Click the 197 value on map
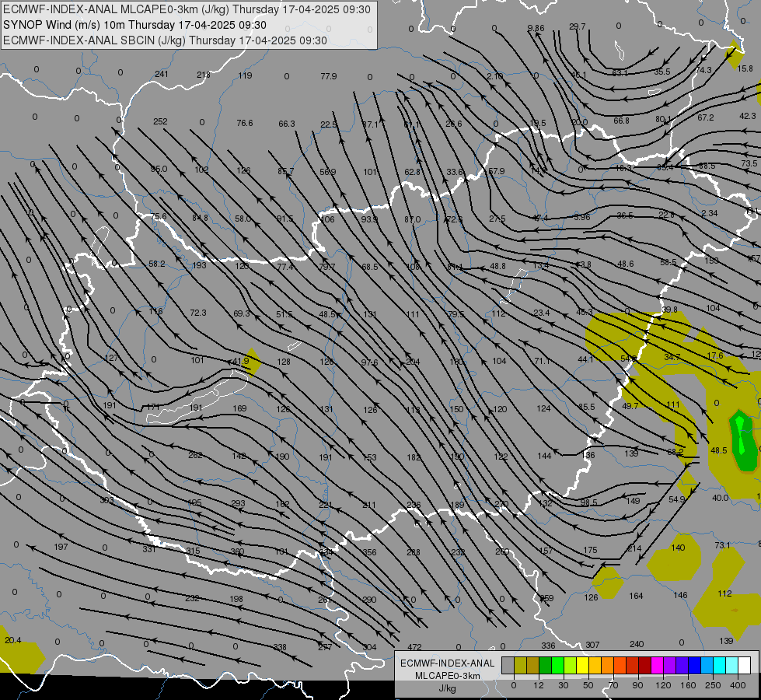 click(61, 547)
